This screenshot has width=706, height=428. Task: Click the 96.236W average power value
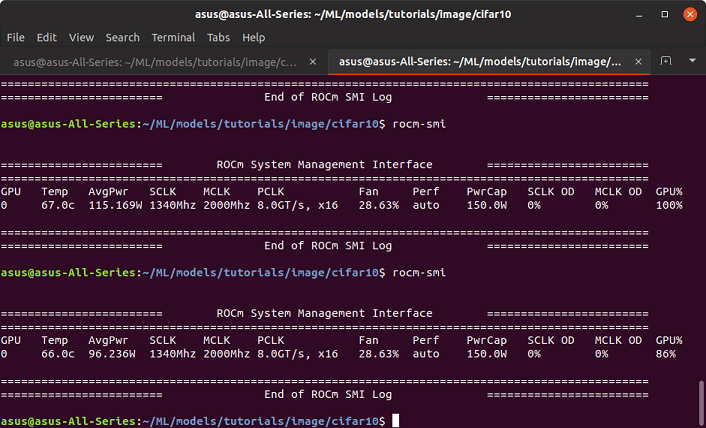click(112, 354)
